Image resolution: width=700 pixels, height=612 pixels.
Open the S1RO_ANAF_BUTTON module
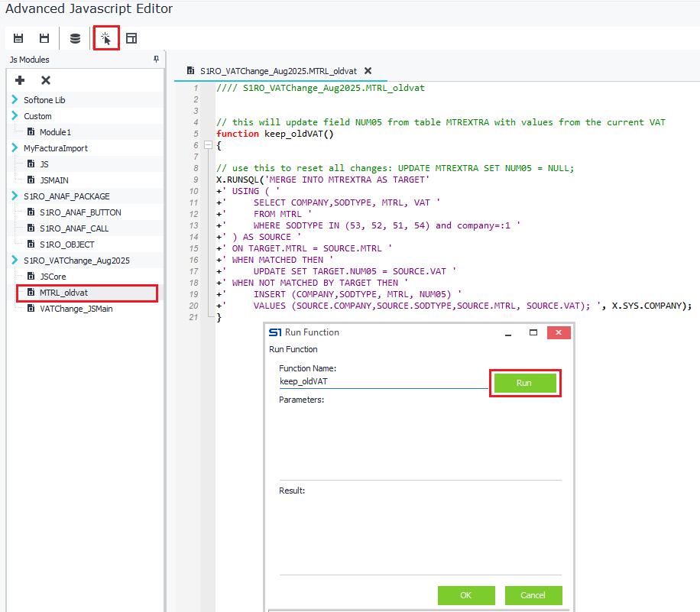pyautogui.click(x=80, y=212)
